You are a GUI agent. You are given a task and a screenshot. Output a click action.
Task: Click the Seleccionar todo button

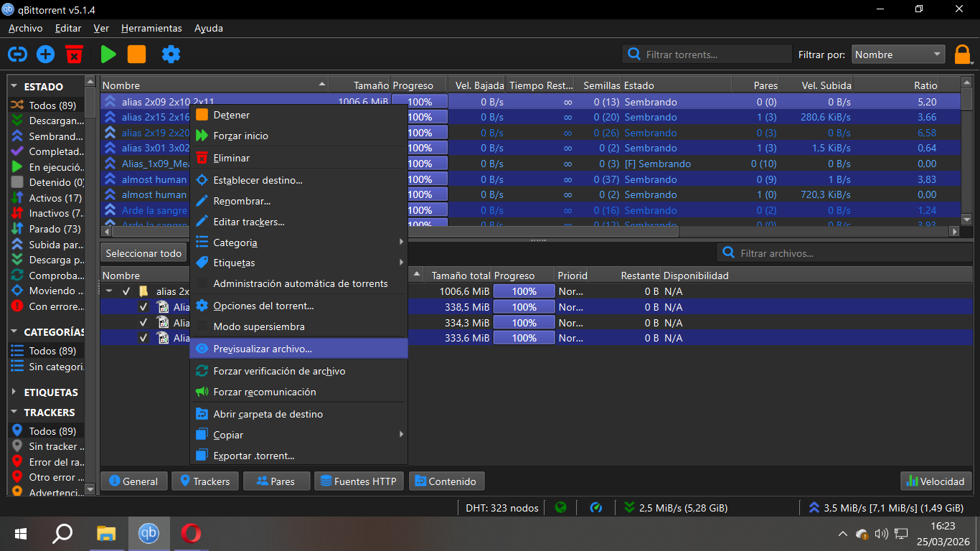pyautogui.click(x=143, y=253)
